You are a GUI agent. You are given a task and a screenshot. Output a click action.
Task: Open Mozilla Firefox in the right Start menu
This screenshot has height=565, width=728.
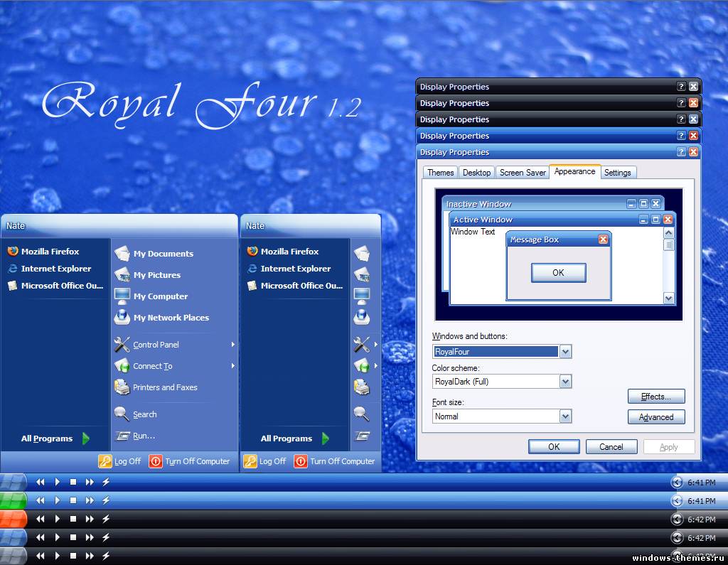283,251
